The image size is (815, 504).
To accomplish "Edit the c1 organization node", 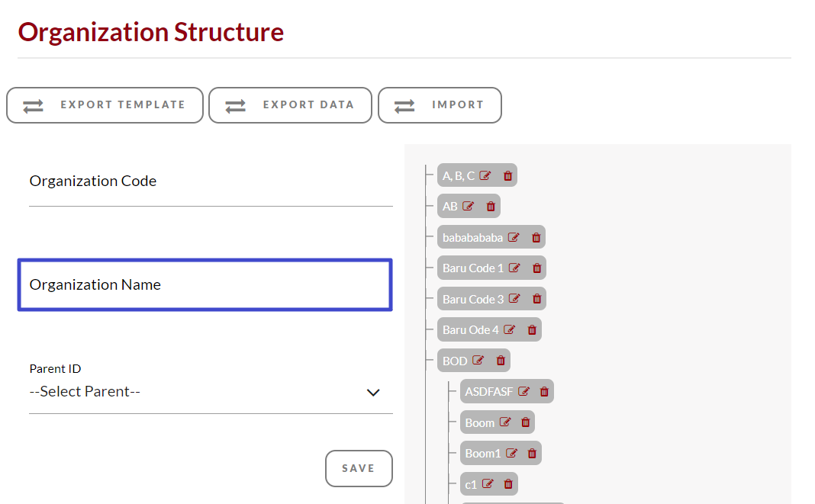I will pyautogui.click(x=488, y=483).
